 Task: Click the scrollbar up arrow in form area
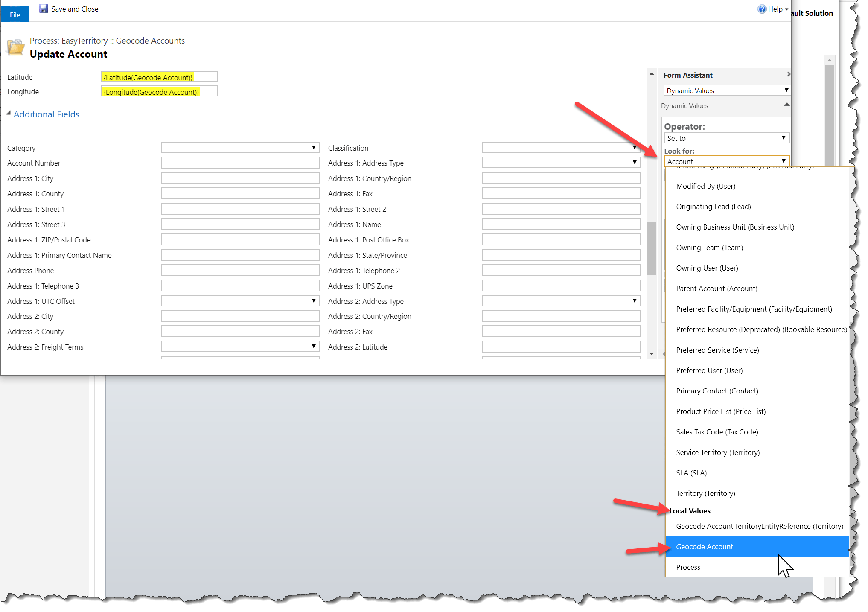[x=652, y=73]
